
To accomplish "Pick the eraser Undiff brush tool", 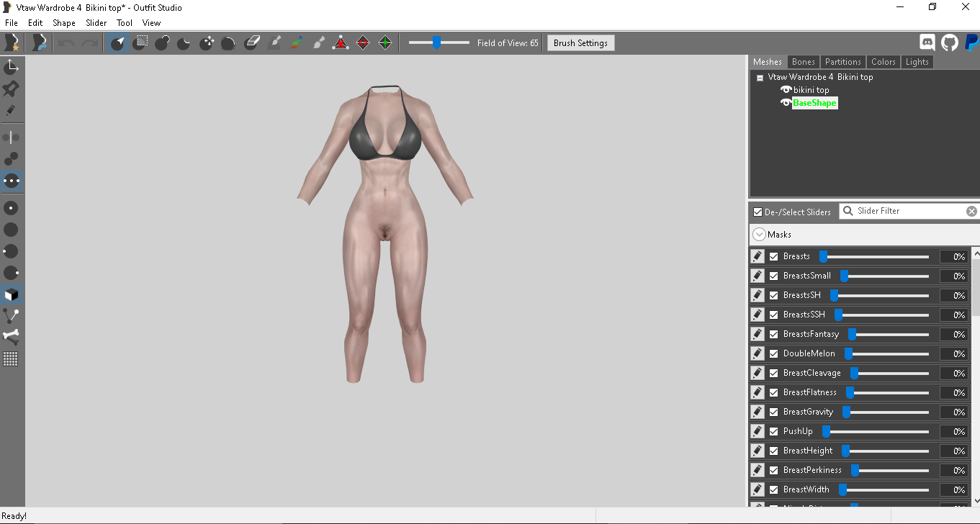I will click(x=251, y=42).
